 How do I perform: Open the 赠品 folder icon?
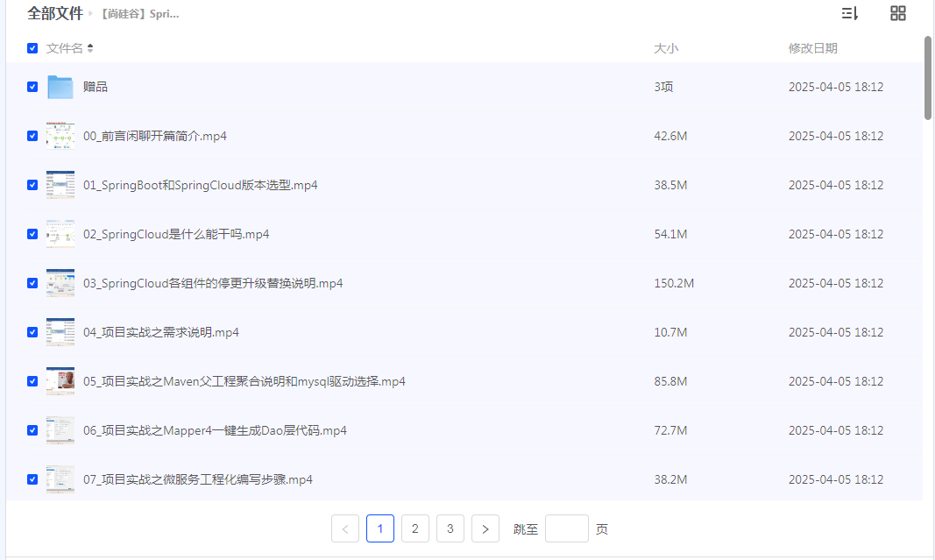point(59,87)
